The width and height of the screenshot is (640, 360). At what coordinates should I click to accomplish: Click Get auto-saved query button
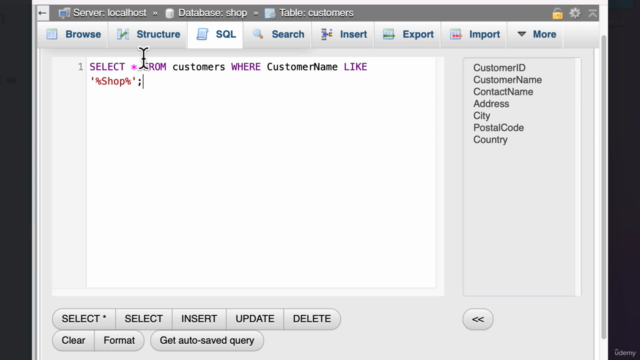[207, 340]
